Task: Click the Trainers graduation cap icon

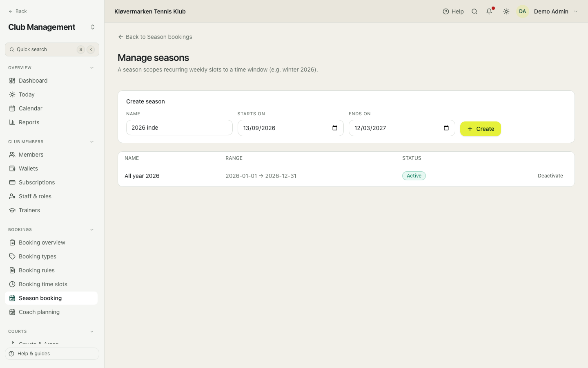Action: [12, 210]
